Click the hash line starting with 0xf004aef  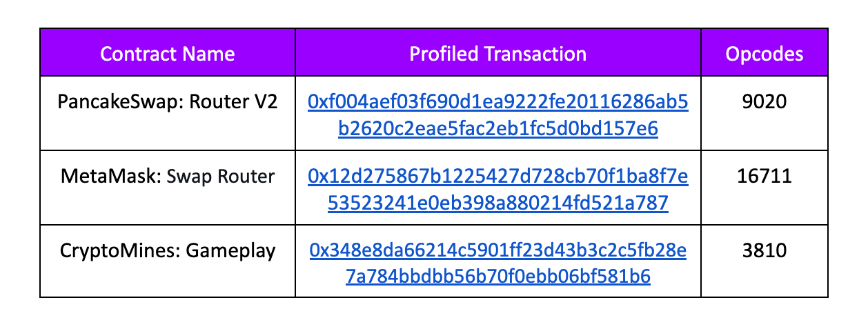[x=497, y=102]
